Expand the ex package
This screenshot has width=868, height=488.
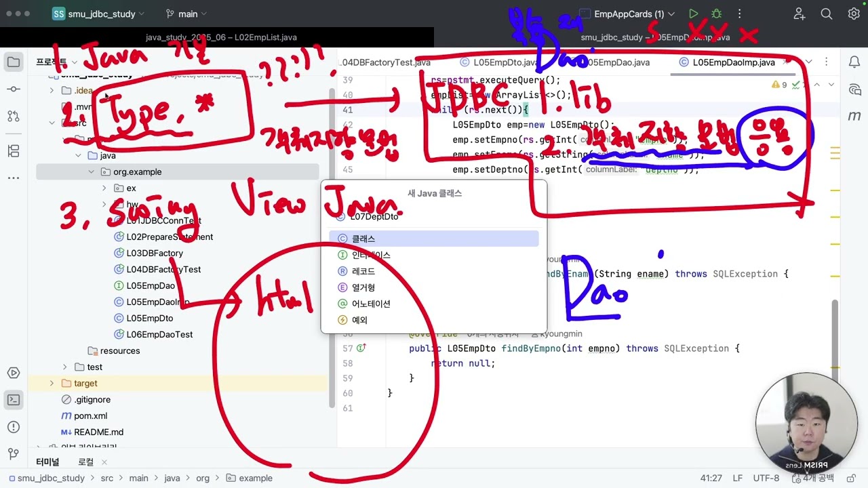coord(104,188)
